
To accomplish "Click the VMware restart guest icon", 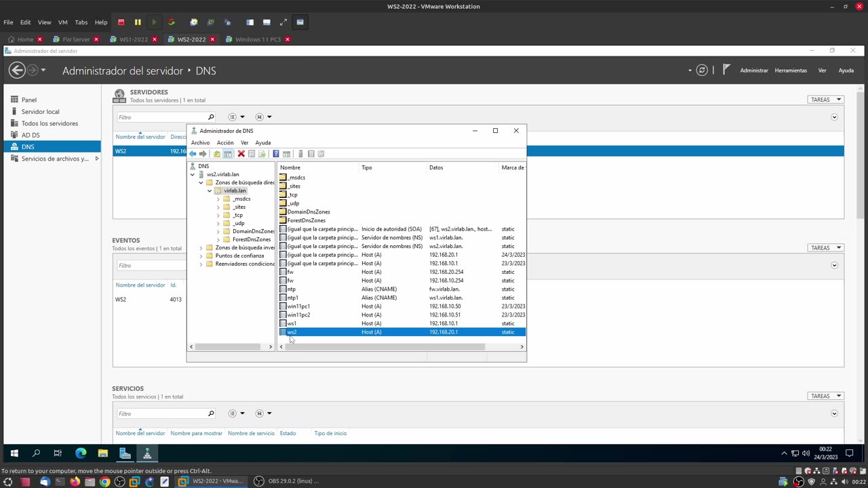I will point(171,22).
